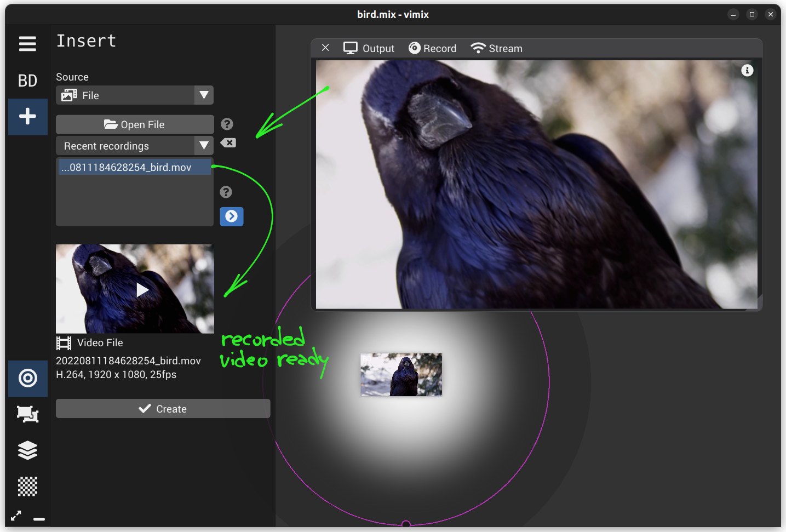The height and width of the screenshot is (532, 786).
Task: Open the Layers view icon
Action: pos(27,450)
